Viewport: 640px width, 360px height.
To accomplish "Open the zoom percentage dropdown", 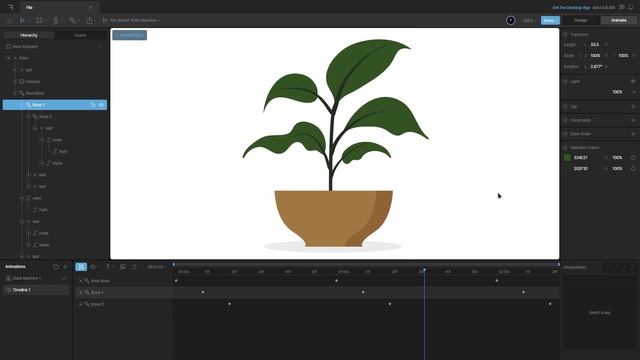I will click(529, 20).
